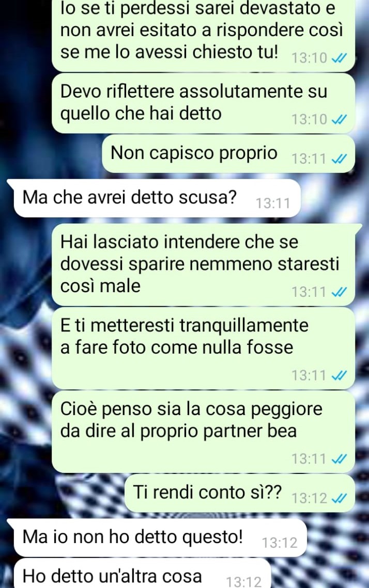
Task: Tap the 13:12 timestamp on 'Ma io non ho detto questo!'
Action: pyautogui.click(x=279, y=543)
